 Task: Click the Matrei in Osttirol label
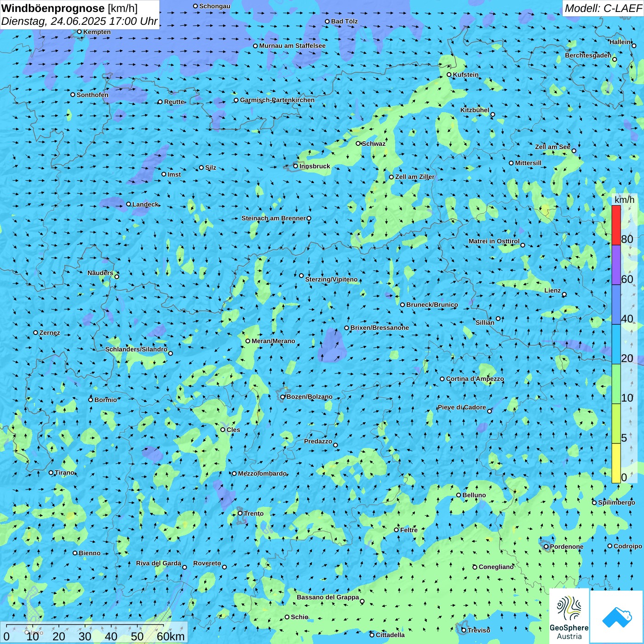[x=494, y=241]
